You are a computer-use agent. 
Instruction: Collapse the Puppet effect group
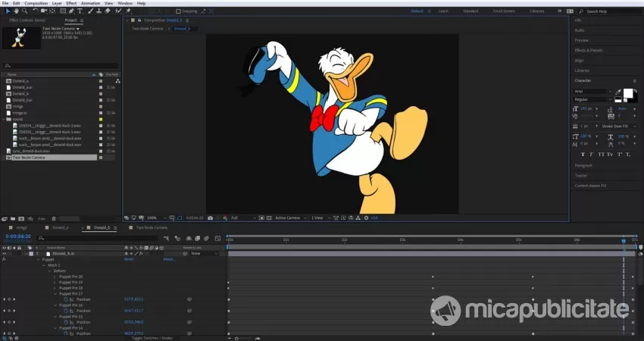pos(38,259)
